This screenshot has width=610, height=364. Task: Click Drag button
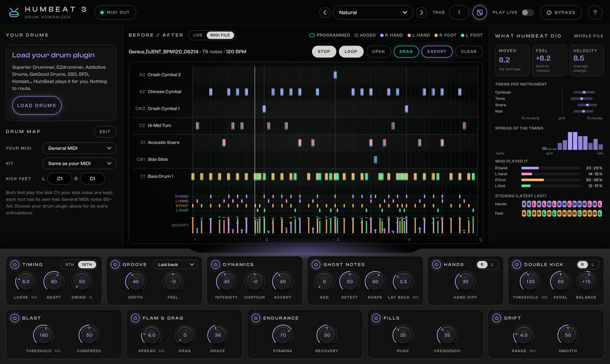(406, 51)
